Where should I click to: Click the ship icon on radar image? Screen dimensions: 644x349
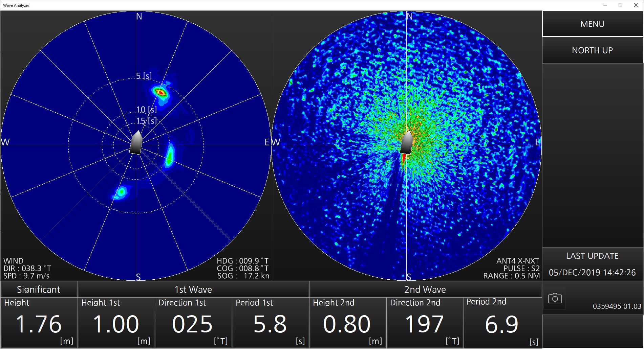tap(407, 142)
